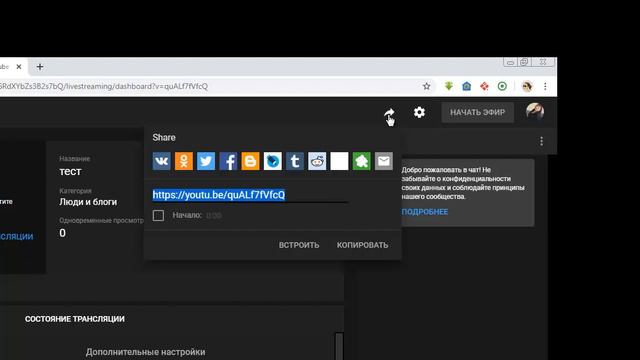This screenshot has height=360, width=640.
Task: Enable the Начало start time checkbox
Action: coord(158,215)
